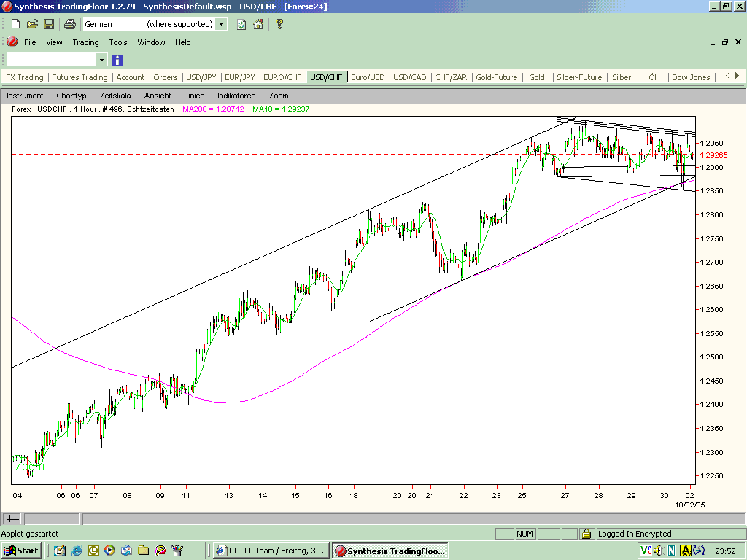The height and width of the screenshot is (560, 747).
Task: Print chart using the printer icon
Action: point(69,24)
